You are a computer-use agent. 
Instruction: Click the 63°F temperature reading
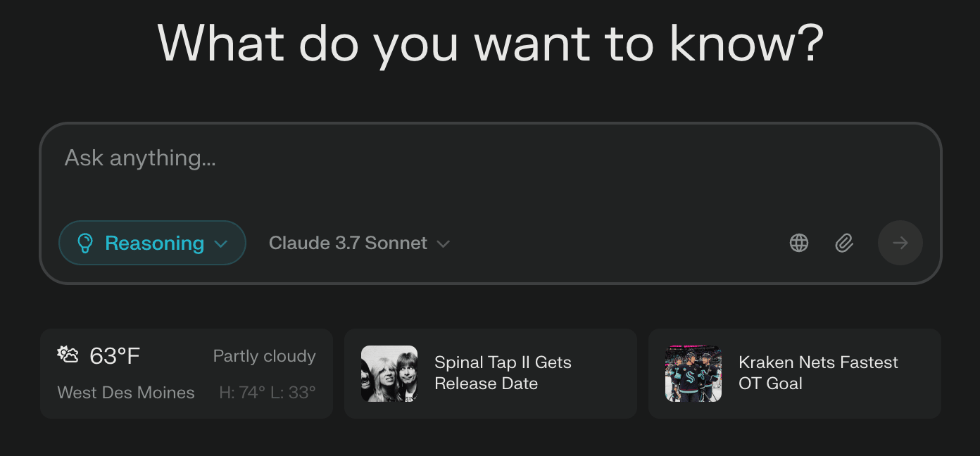(x=115, y=356)
